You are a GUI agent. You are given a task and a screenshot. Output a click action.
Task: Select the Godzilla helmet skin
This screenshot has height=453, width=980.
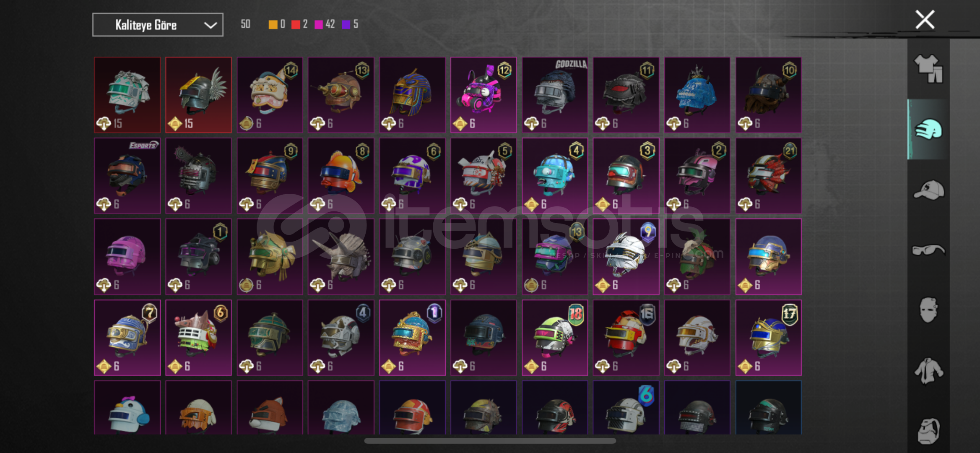[x=555, y=95]
